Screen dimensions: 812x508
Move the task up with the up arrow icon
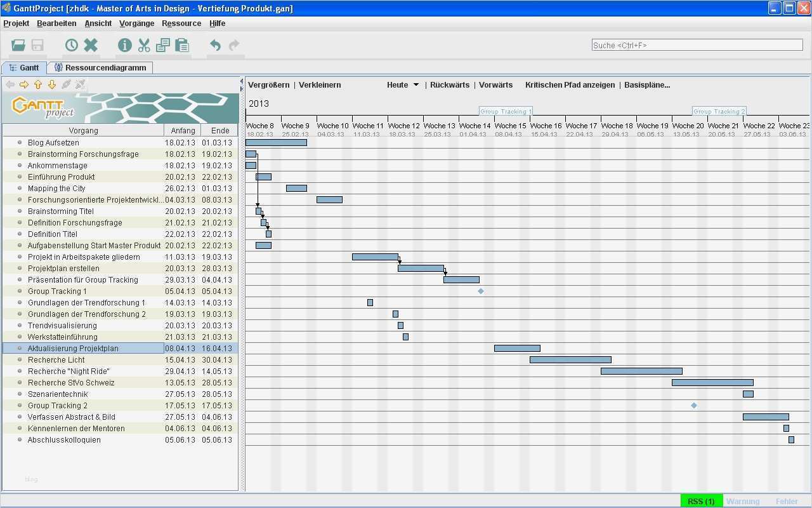coord(38,84)
